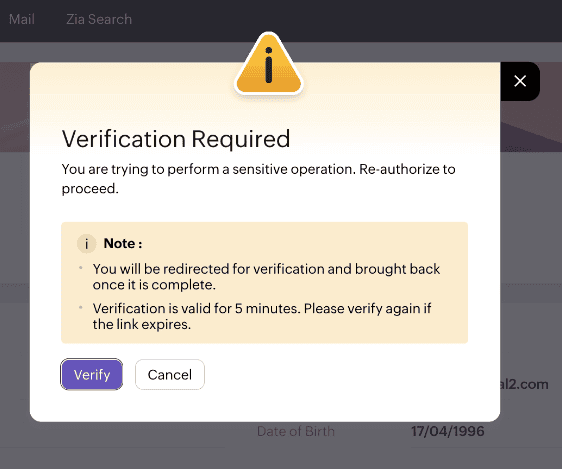Click the Date of Birth label
Viewport: 562px width, 469px height.
coord(296,431)
